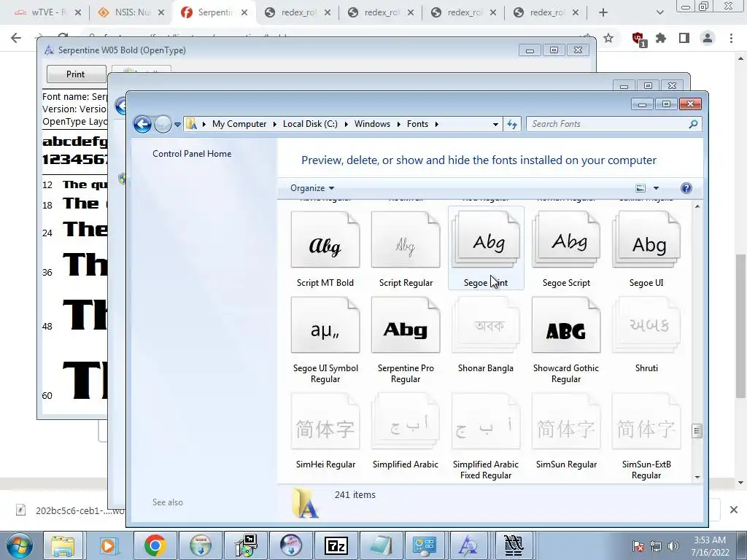
Task: Open downloaded file 202bc5c6-ceb1
Action: tap(69, 510)
